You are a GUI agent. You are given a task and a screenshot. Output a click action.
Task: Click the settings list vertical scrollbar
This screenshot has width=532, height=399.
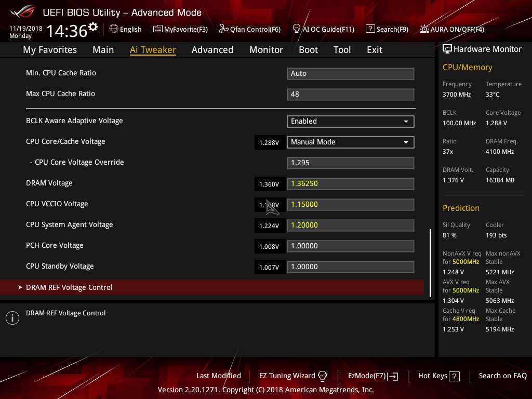[x=430, y=263]
